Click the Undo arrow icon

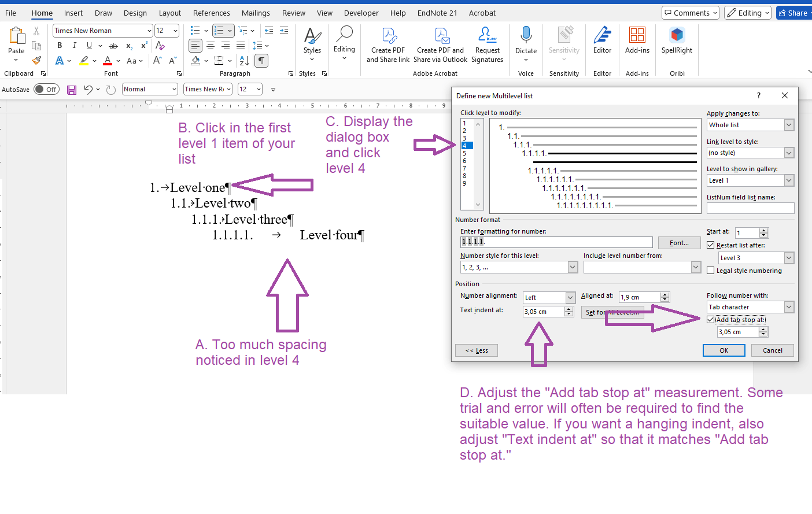[88, 89]
